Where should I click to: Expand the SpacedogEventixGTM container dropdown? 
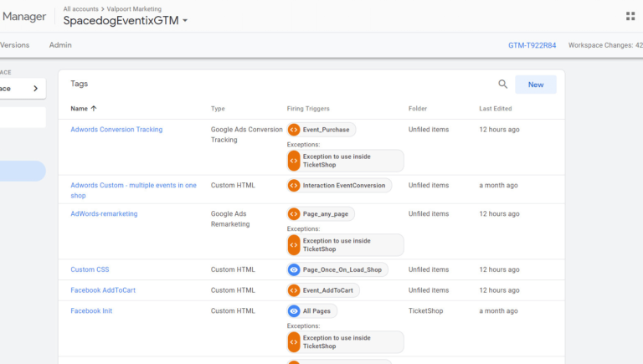[x=185, y=21]
